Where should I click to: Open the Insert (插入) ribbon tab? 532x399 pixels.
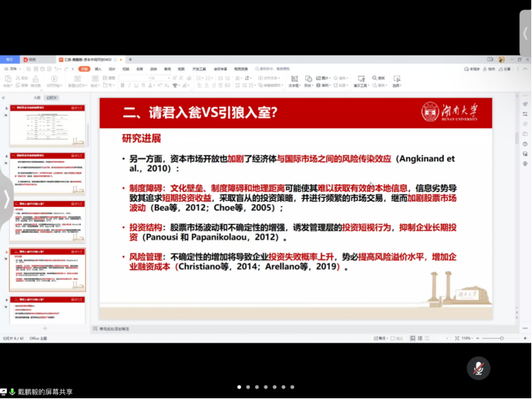pyautogui.click(x=98, y=68)
